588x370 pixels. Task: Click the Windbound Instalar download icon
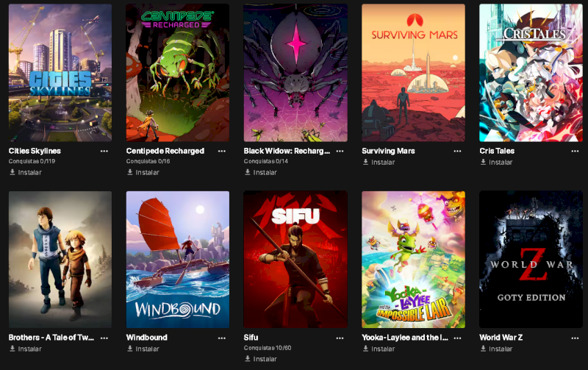pos(130,348)
